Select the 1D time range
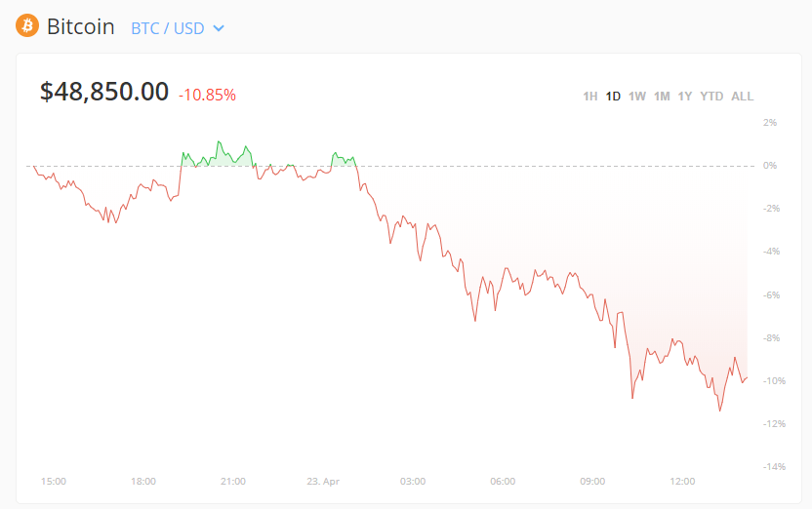Image resolution: width=812 pixels, height=509 pixels. point(613,97)
